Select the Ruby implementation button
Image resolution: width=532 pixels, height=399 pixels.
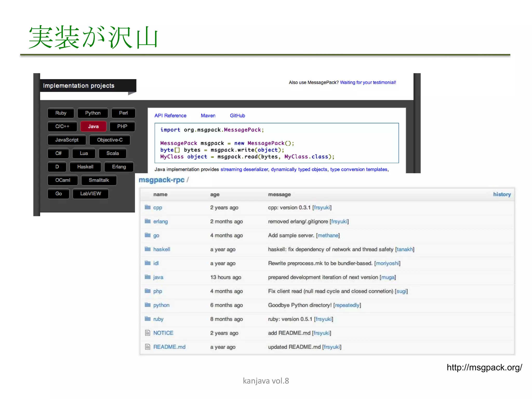click(61, 113)
